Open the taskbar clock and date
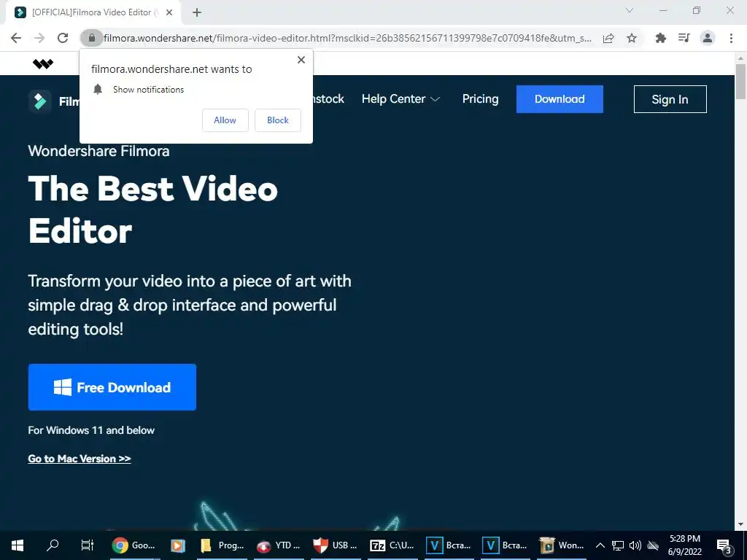The width and height of the screenshot is (747, 560). pos(684,545)
